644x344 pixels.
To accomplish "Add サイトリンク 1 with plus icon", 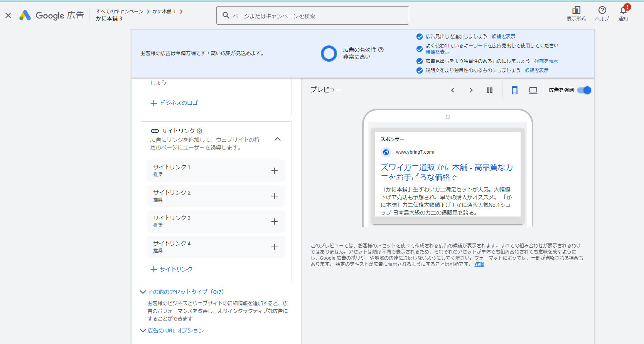I will 275,171.
